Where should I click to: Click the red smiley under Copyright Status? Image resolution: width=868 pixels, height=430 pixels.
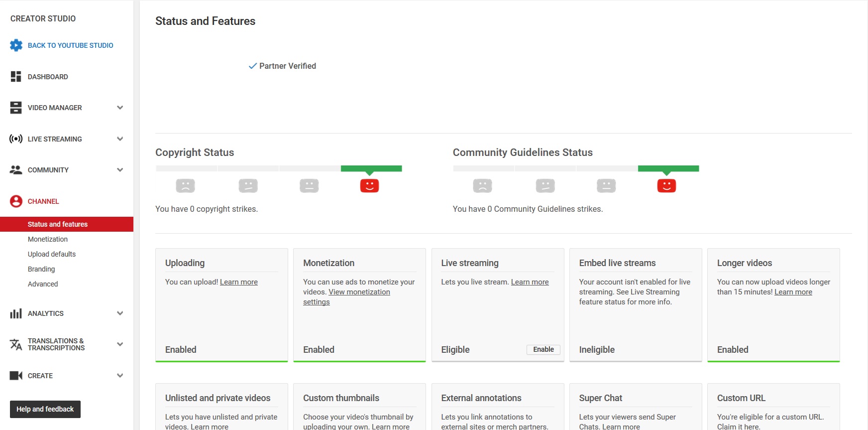click(x=369, y=186)
